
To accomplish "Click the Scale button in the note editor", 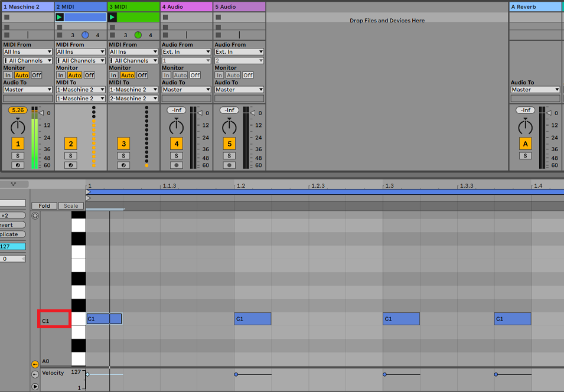I will [71, 206].
